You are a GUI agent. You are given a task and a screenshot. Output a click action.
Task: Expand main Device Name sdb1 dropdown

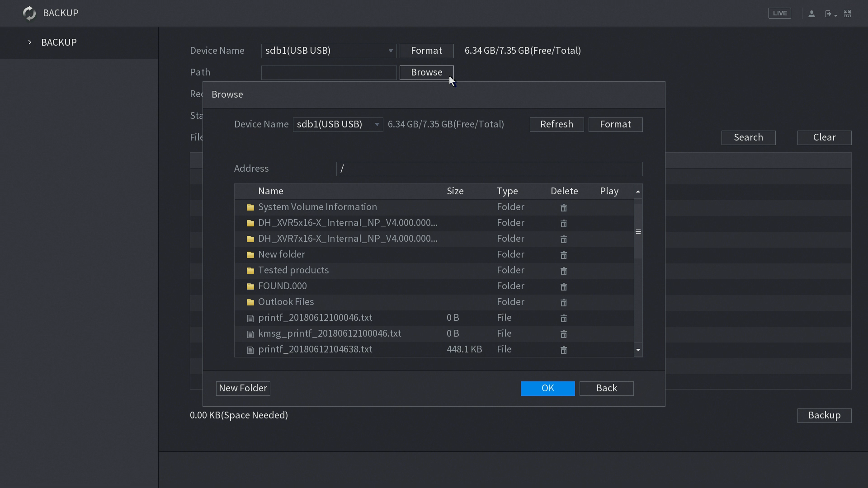[x=329, y=51]
